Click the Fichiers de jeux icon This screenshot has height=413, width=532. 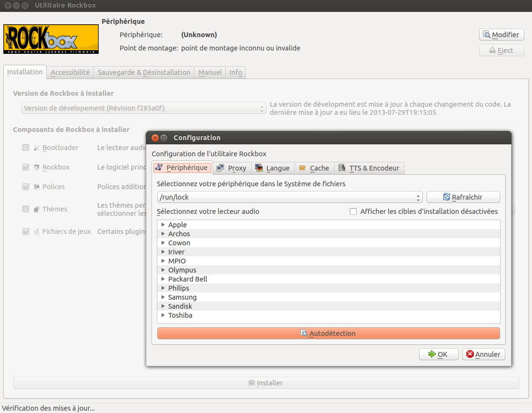tap(36, 232)
